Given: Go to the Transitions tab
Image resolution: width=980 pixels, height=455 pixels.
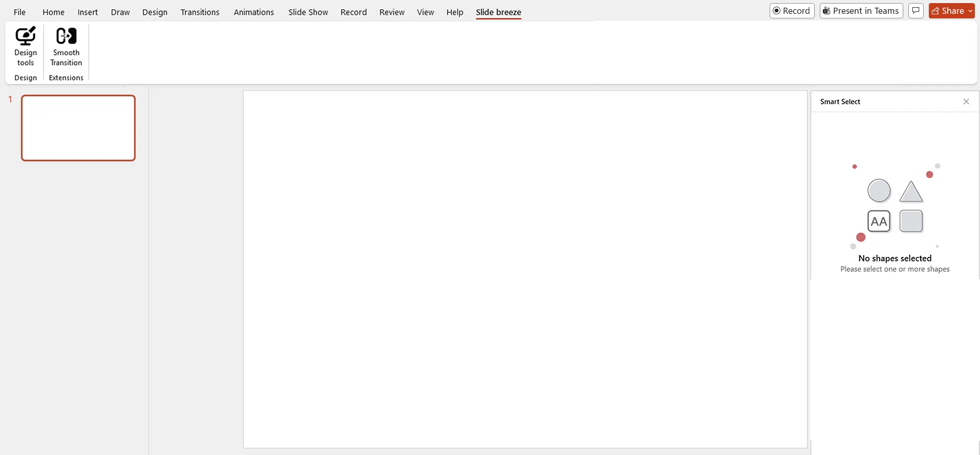Looking at the screenshot, I should click(200, 12).
